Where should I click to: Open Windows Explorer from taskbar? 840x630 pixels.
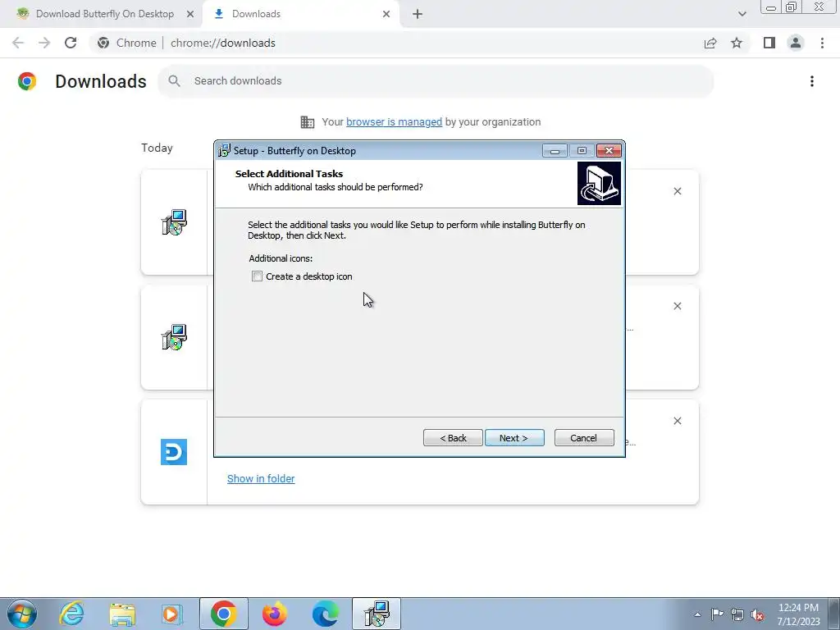click(x=122, y=614)
